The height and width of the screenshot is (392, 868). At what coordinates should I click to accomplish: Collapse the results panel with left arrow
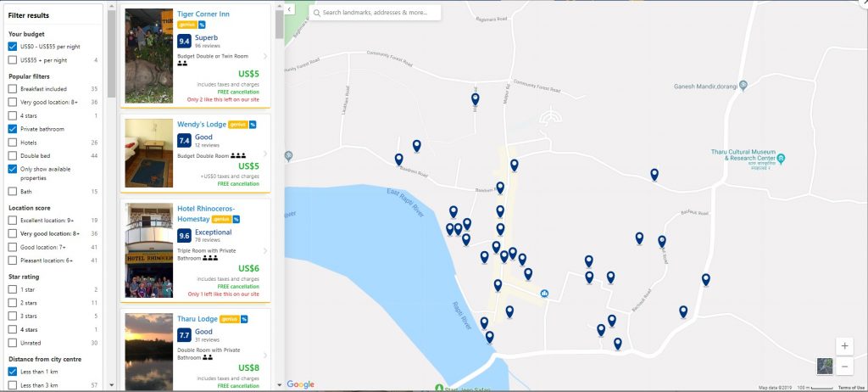pos(288,9)
